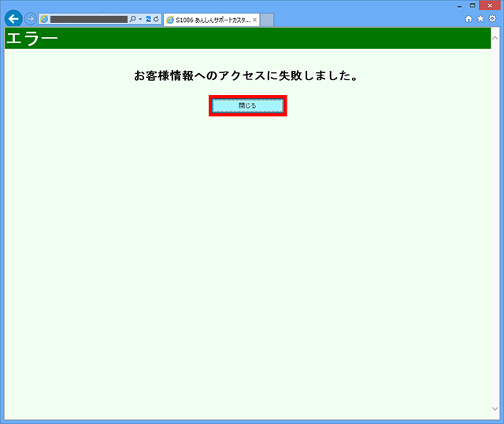
Task: Maximize the browser window
Action: [x=472, y=6]
